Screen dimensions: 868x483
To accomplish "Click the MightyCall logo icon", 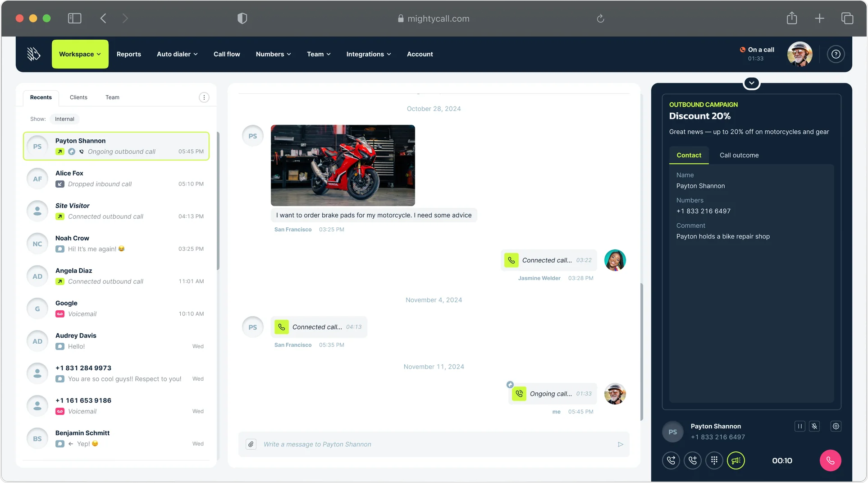I will pos(33,54).
